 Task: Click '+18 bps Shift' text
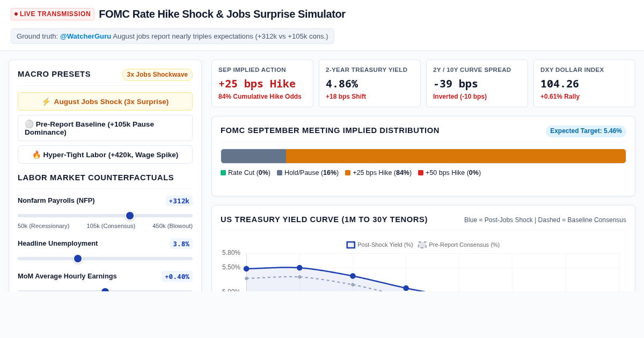coord(346,97)
